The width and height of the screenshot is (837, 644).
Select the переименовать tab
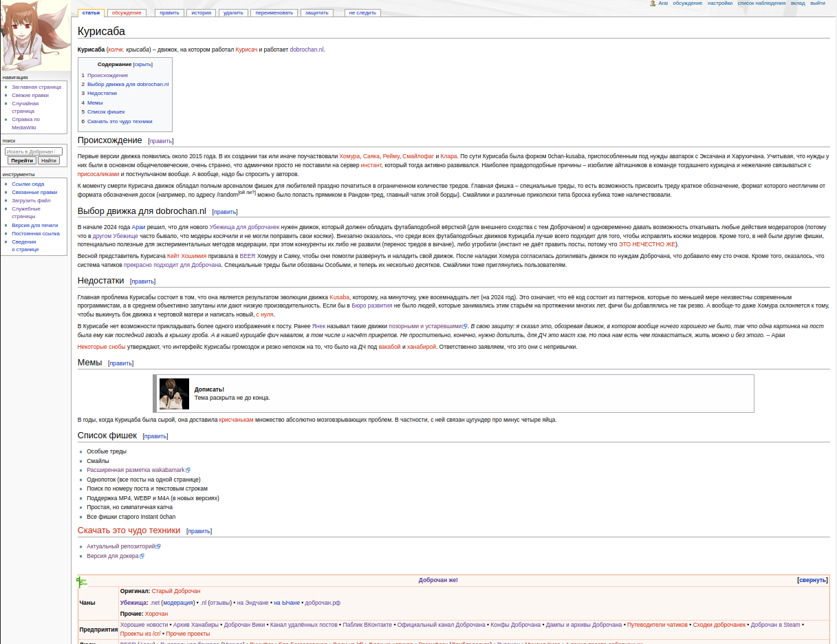tap(274, 12)
